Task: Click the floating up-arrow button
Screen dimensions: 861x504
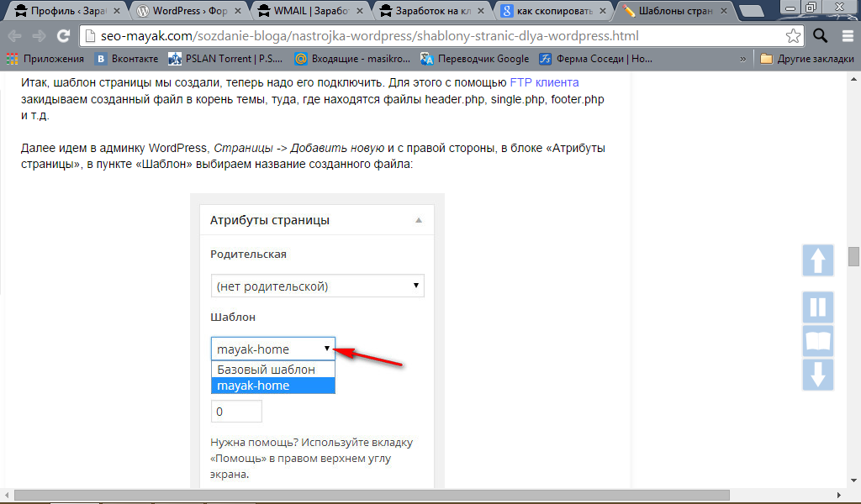Action: click(x=818, y=260)
